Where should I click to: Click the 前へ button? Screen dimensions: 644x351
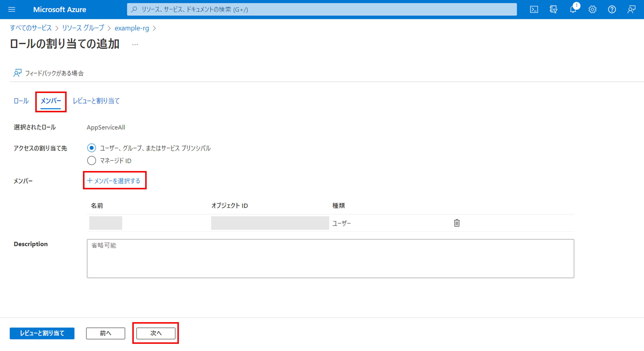(105, 333)
